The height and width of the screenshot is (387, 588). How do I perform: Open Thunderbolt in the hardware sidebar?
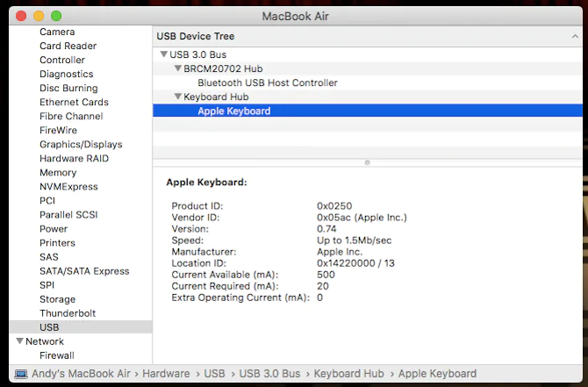pos(68,313)
